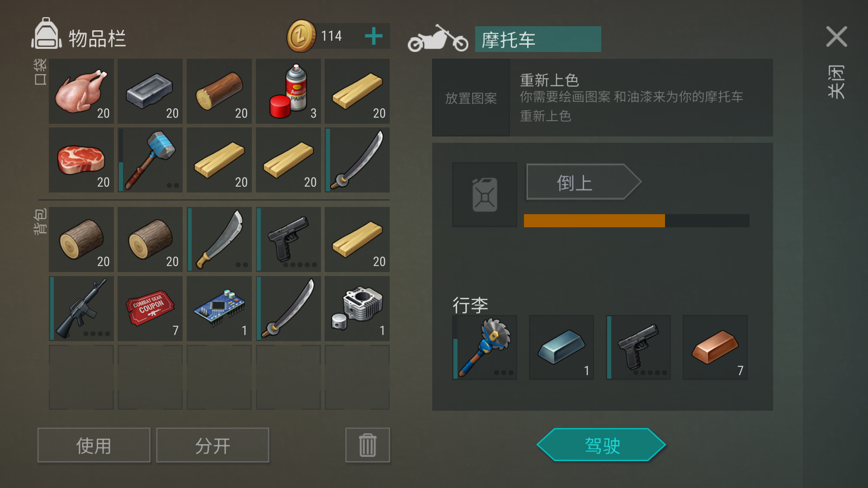The width and height of the screenshot is (868, 488).
Task: Select the M16 assault rifle
Action: [81, 309]
